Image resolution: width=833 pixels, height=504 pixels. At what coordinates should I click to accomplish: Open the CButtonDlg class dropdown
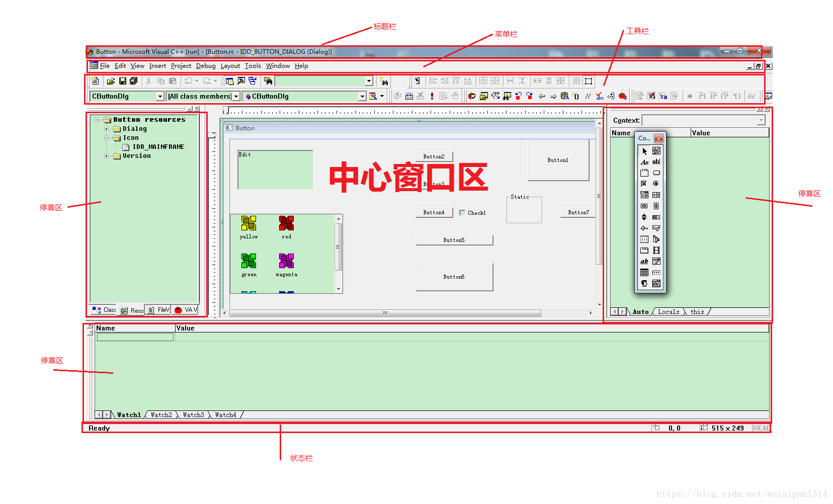coord(160,96)
